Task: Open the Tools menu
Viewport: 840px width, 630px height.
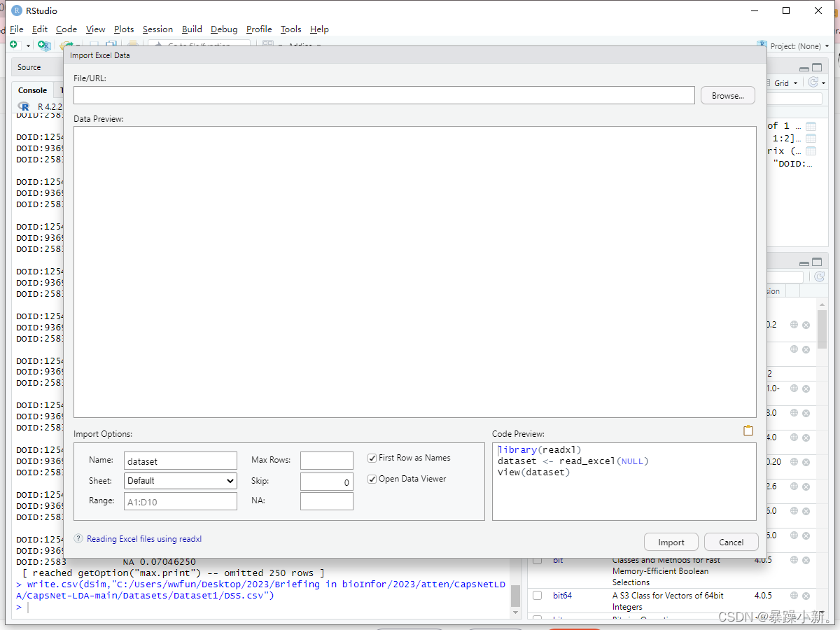Action: (290, 29)
